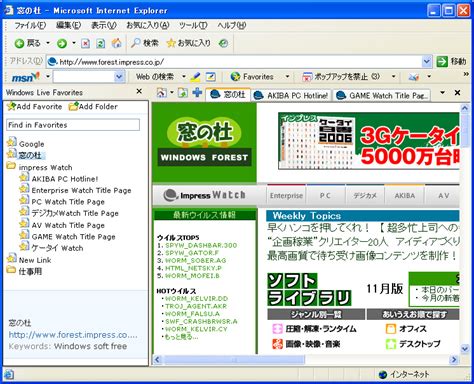Select the 窓の杜 tab
474x384 pixels.
pyautogui.click(x=228, y=95)
